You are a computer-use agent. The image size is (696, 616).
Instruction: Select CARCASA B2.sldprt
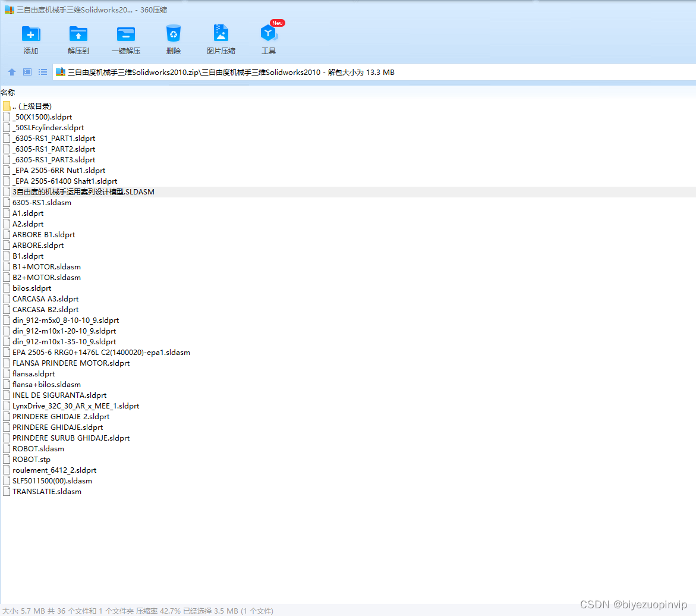click(45, 310)
